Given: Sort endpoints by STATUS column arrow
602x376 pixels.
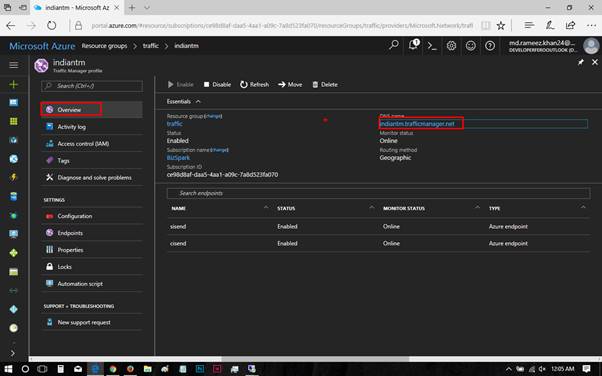Looking at the screenshot, I should point(372,207).
